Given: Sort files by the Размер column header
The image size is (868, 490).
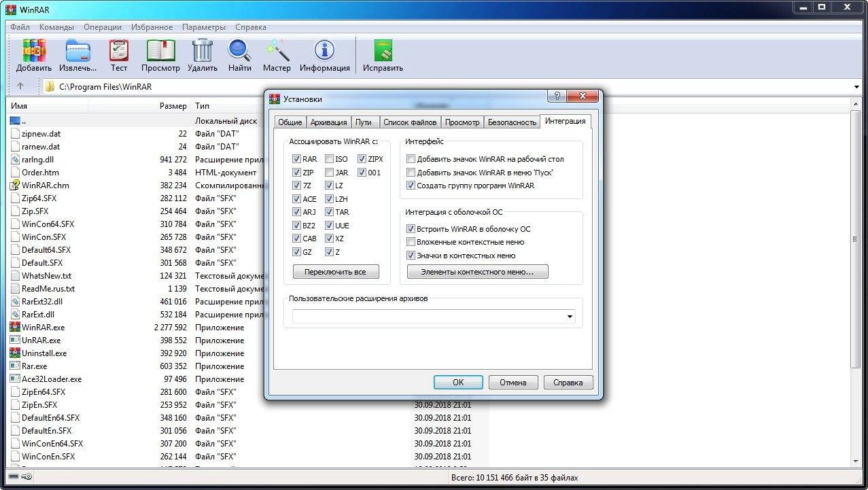Looking at the screenshot, I should point(173,106).
